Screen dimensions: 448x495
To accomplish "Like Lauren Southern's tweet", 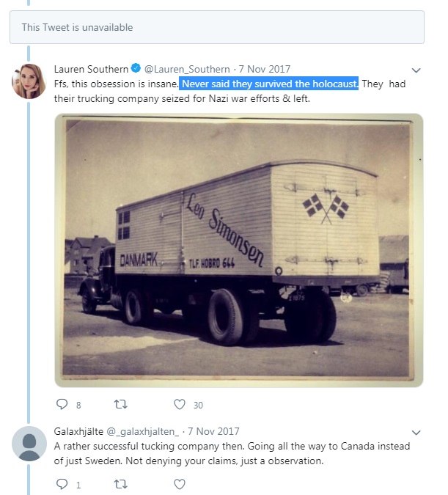I will coord(180,404).
